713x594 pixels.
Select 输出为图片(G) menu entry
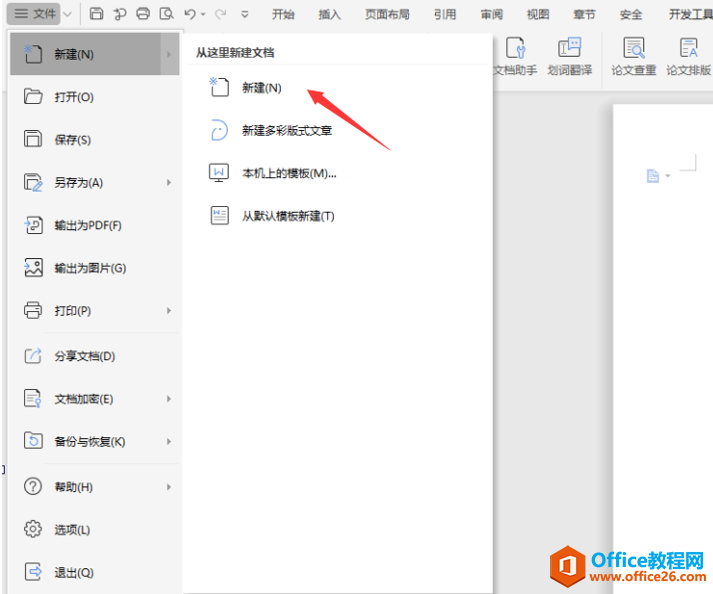pos(95,268)
